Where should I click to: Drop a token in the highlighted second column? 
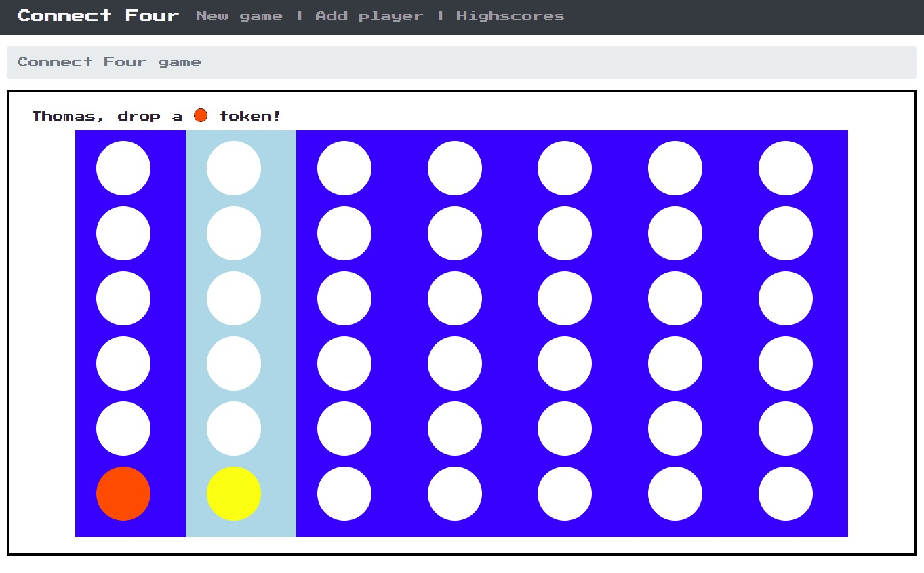[x=233, y=298]
